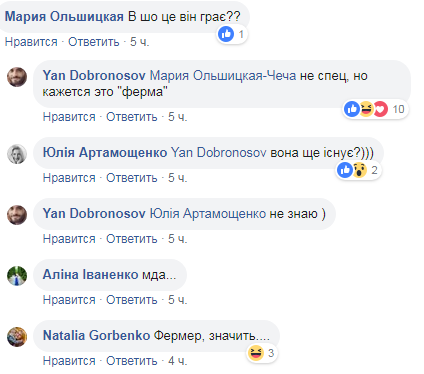Reply to Юлія Артамощенко's comment
424x374 pixels.
[x=132, y=178]
